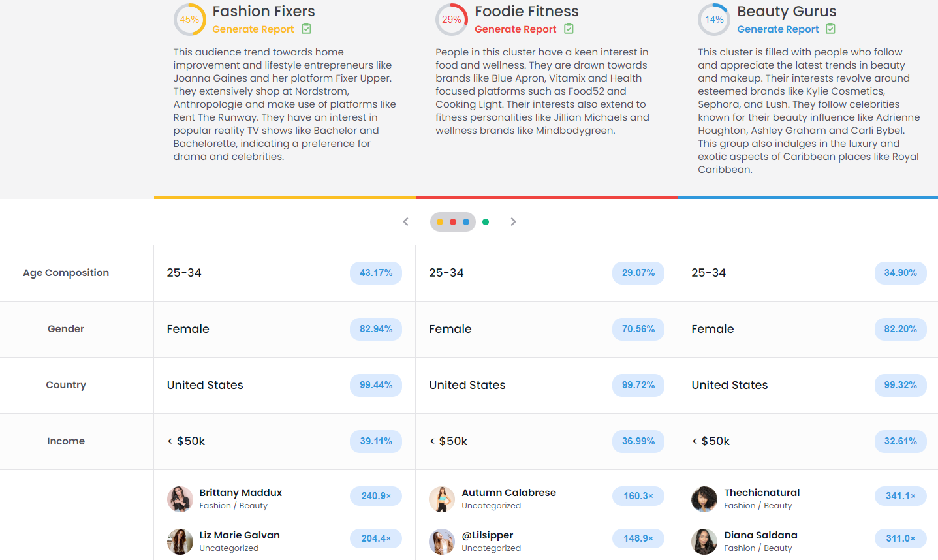
Task: Click the Diana Saldana name
Action: [x=760, y=535]
